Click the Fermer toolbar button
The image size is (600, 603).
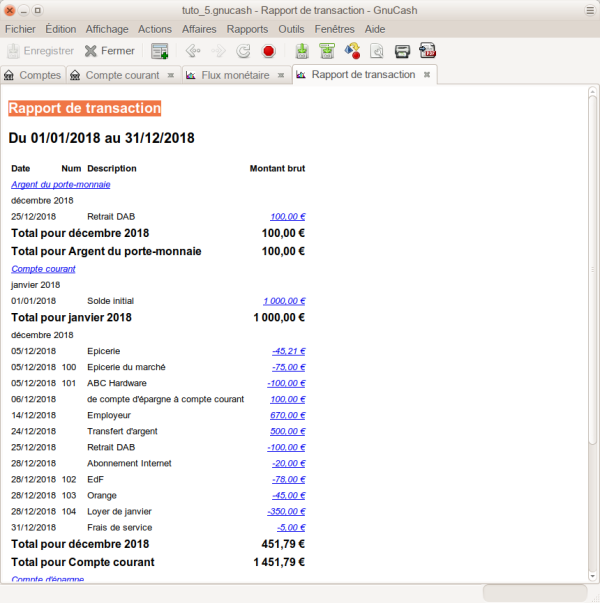point(109,51)
